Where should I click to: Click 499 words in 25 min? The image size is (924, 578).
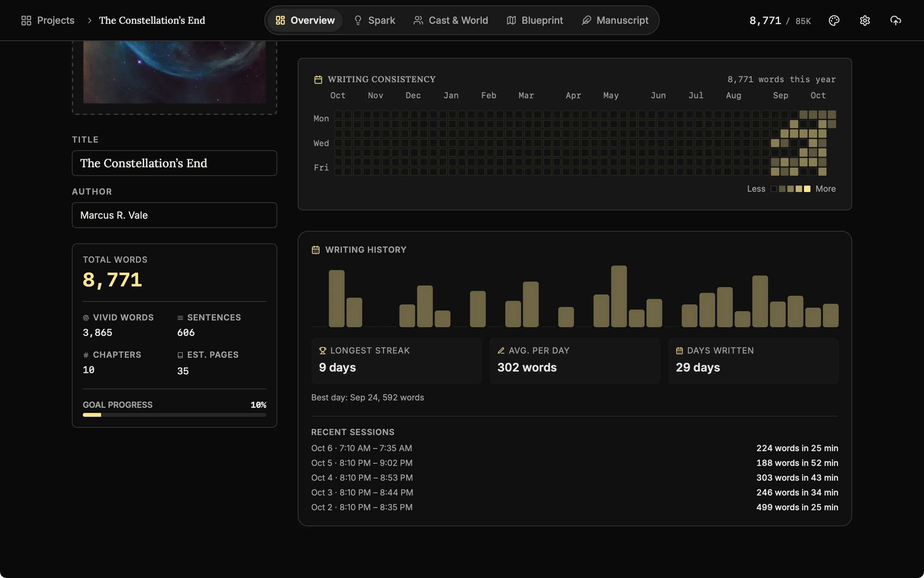(x=797, y=507)
